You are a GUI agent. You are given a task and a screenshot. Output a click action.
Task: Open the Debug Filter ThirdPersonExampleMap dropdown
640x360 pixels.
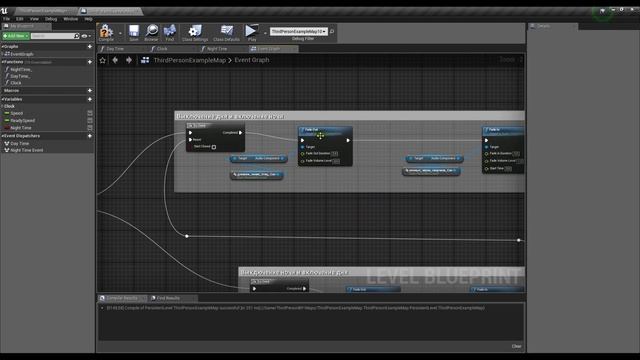298,31
